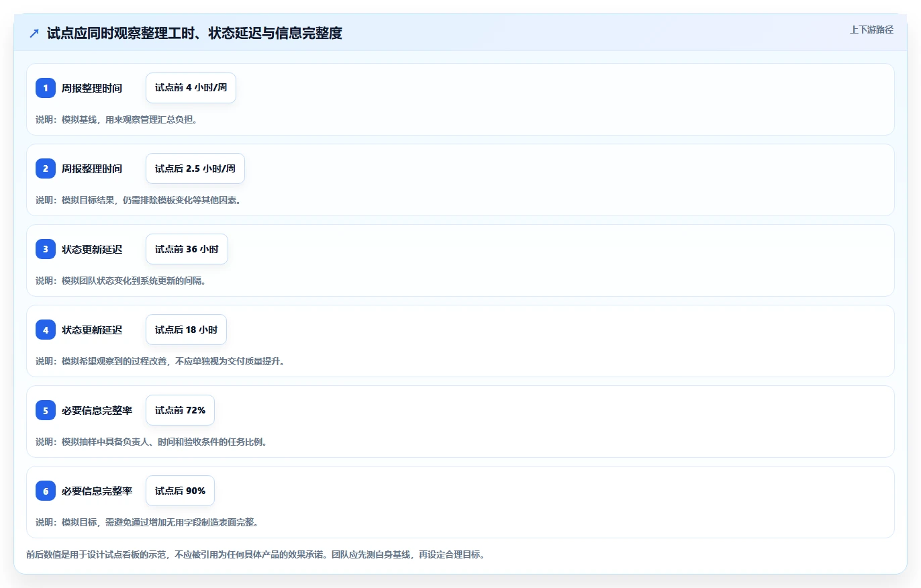Click the 试点后 90% value chip

point(180,491)
